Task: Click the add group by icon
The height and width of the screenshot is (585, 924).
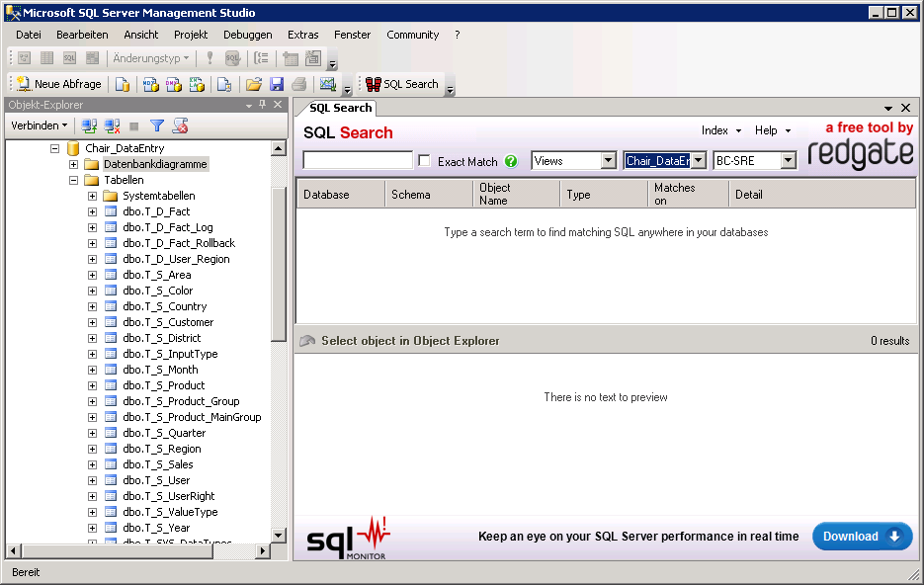Action: click(261, 57)
